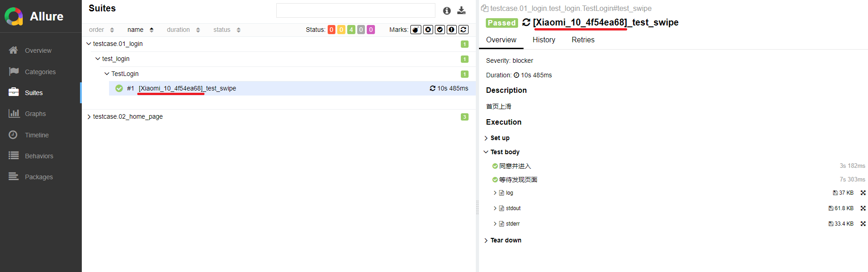Collapse the testcase.01_login suite
The image size is (868, 272).
[89, 44]
